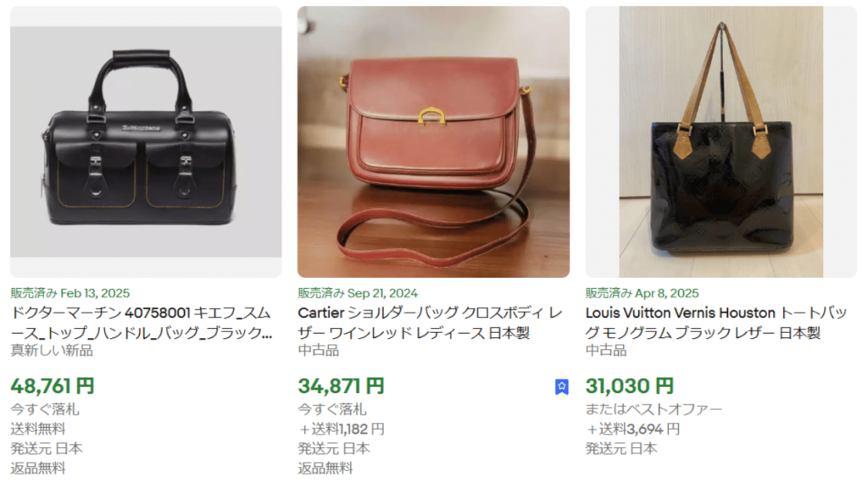Click 今すぐ落札 under the Dr. Martens price
Image resolution: width=868 pixels, height=488 pixels.
(45, 409)
